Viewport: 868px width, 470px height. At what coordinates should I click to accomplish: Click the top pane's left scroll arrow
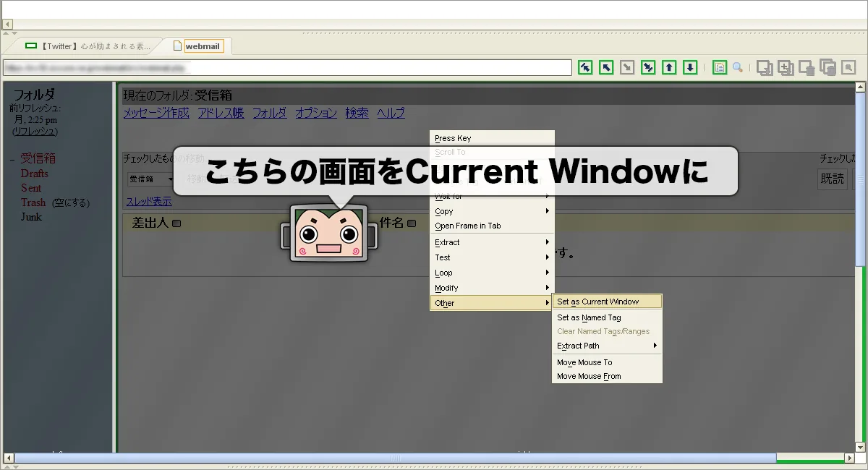tap(8, 24)
